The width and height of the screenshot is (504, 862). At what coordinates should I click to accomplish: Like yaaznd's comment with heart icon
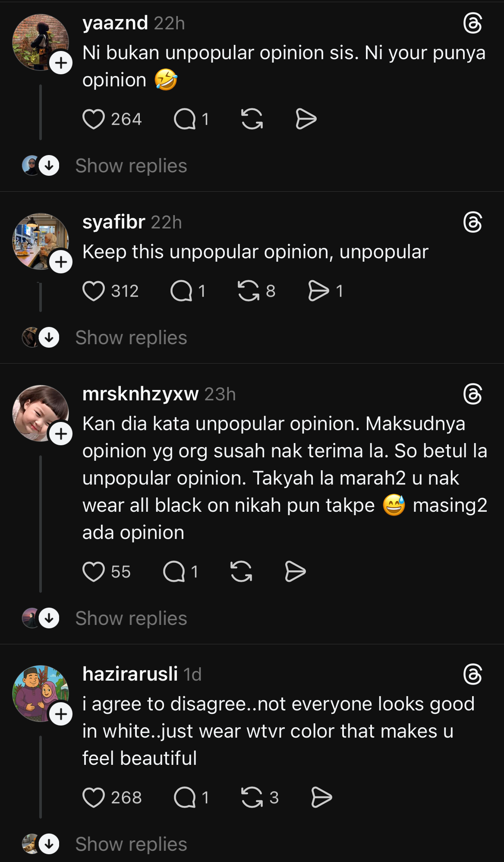tap(94, 119)
